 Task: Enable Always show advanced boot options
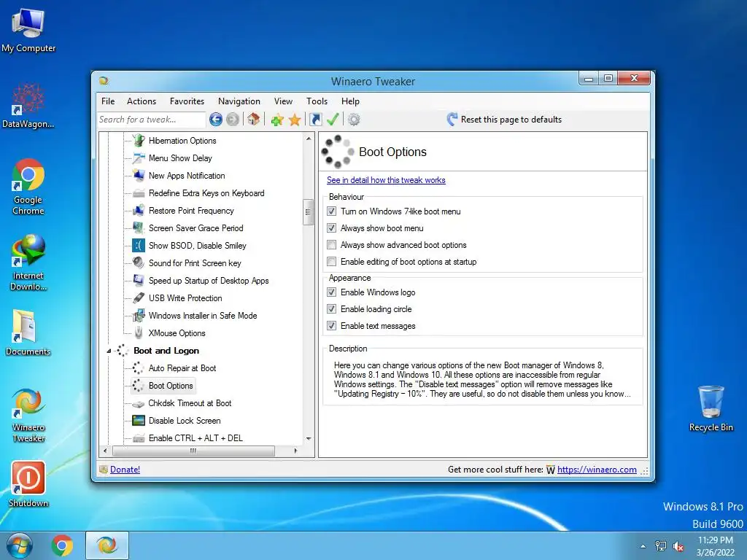[332, 245]
